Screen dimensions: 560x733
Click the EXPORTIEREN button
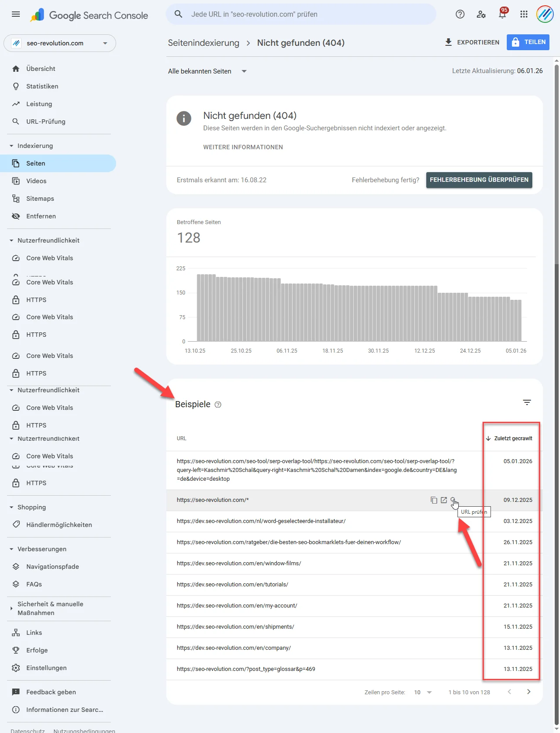(x=472, y=42)
